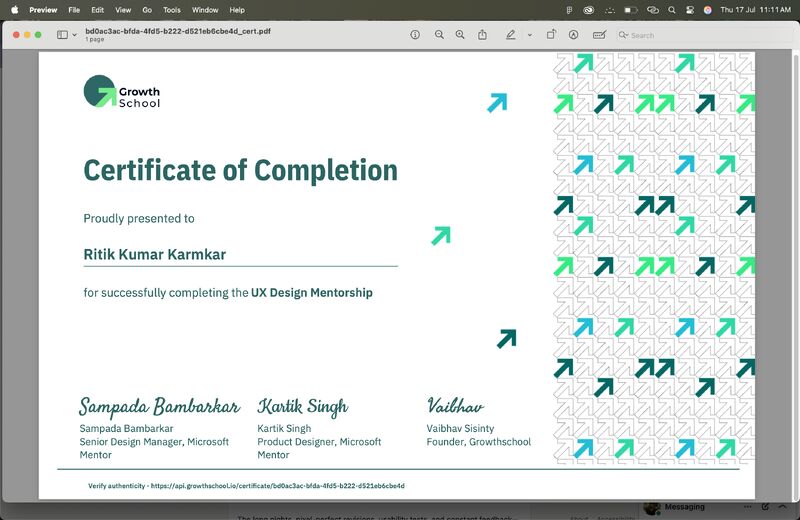Click compose message icon in background Messaging bar

pyautogui.click(x=765, y=507)
